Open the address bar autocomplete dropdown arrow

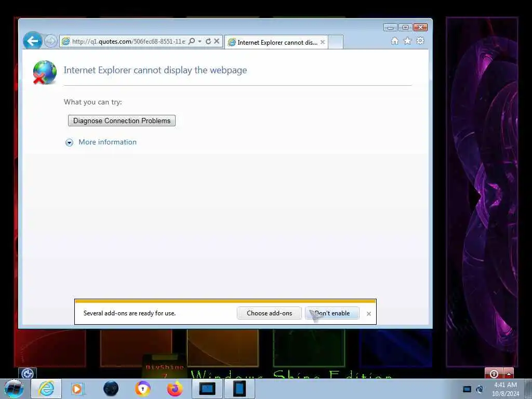pos(199,42)
